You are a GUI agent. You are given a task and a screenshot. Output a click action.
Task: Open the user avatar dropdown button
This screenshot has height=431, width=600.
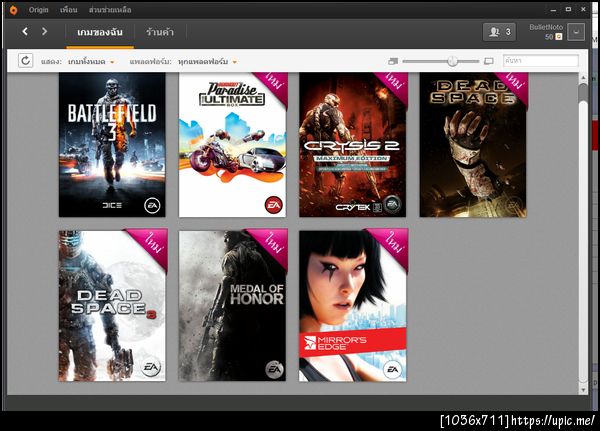pyautogui.click(x=576, y=32)
